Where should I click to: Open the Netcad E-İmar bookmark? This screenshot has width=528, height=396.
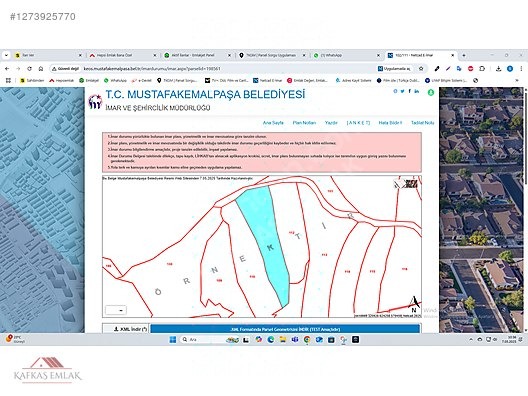(267, 80)
